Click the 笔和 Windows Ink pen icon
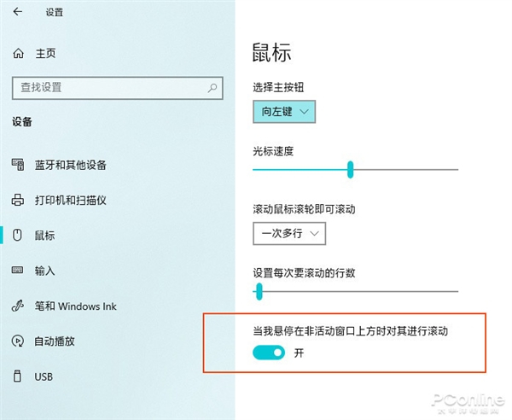512x420 pixels. tap(19, 306)
